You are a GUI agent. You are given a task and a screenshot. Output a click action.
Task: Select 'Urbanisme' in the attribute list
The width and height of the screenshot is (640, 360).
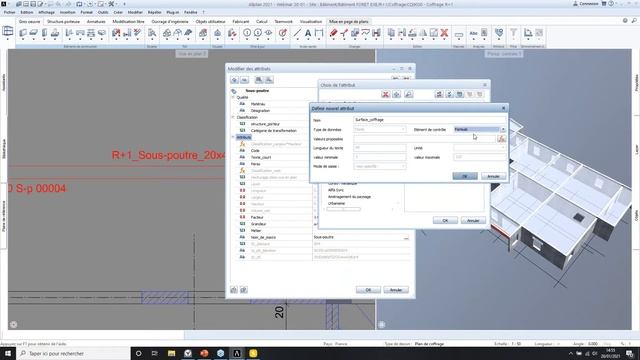[x=337, y=203]
